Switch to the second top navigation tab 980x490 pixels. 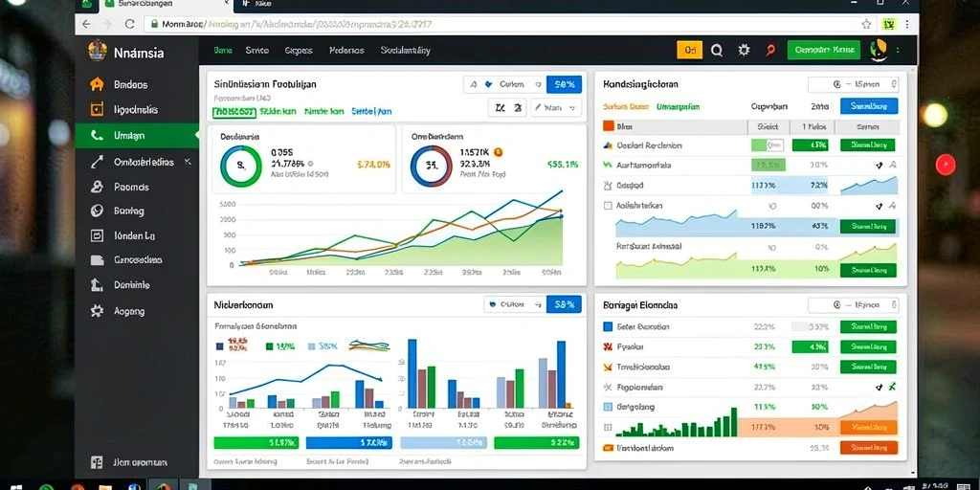click(256, 51)
